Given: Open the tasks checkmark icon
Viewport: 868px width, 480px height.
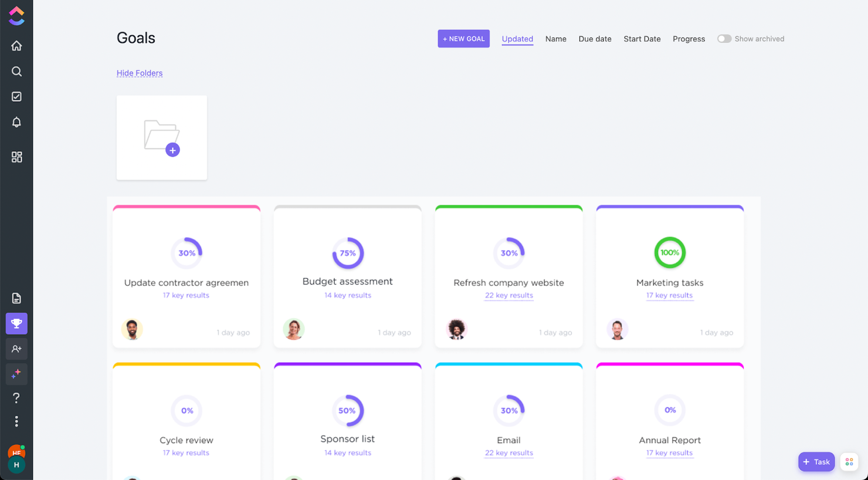Looking at the screenshot, I should pos(16,97).
